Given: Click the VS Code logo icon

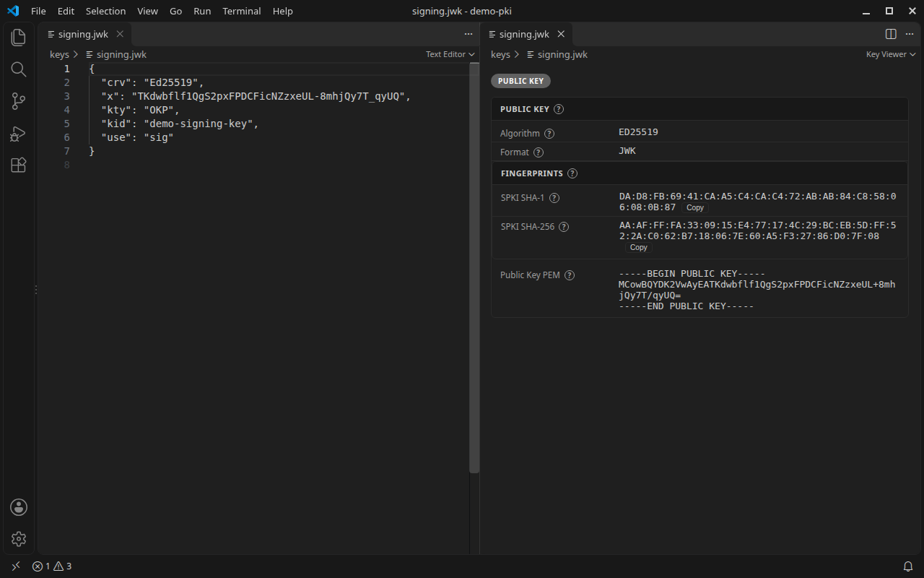Looking at the screenshot, I should [13, 11].
